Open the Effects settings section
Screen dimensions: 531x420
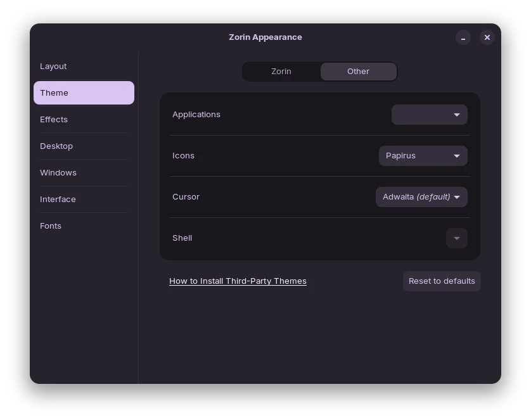click(54, 120)
